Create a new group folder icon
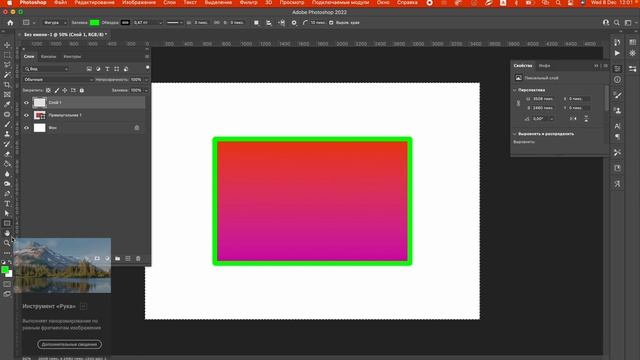The height and width of the screenshot is (360, 640). tap(118, 258)
